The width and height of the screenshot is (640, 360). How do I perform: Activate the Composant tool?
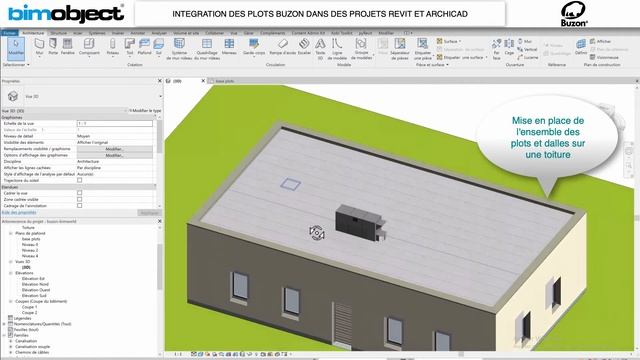89,47
